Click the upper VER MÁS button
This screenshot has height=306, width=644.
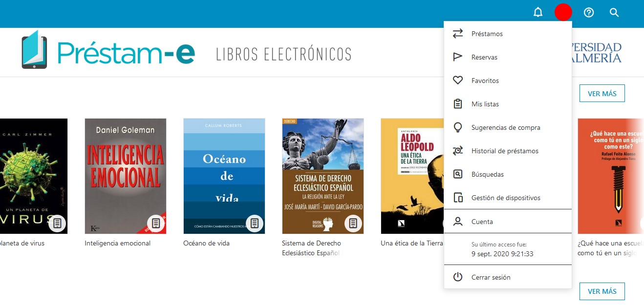pyautogui.click(x=602, y=94)
